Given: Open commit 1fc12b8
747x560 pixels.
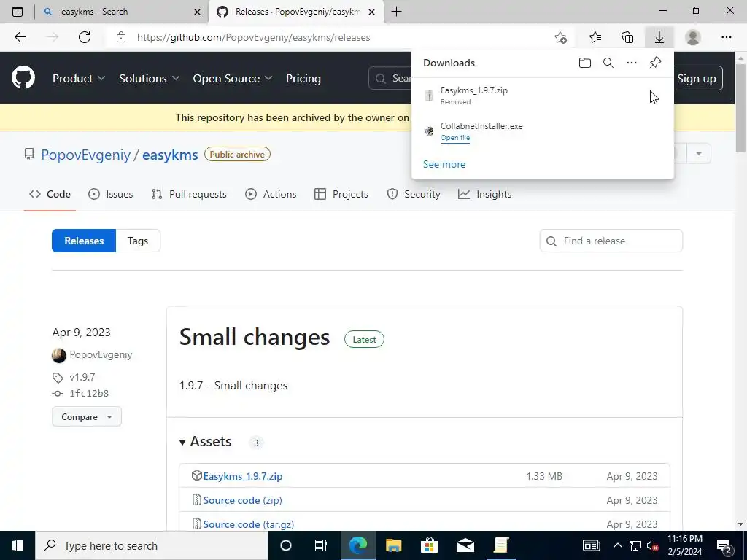Looking at the screenshot, I should point(89,393).
